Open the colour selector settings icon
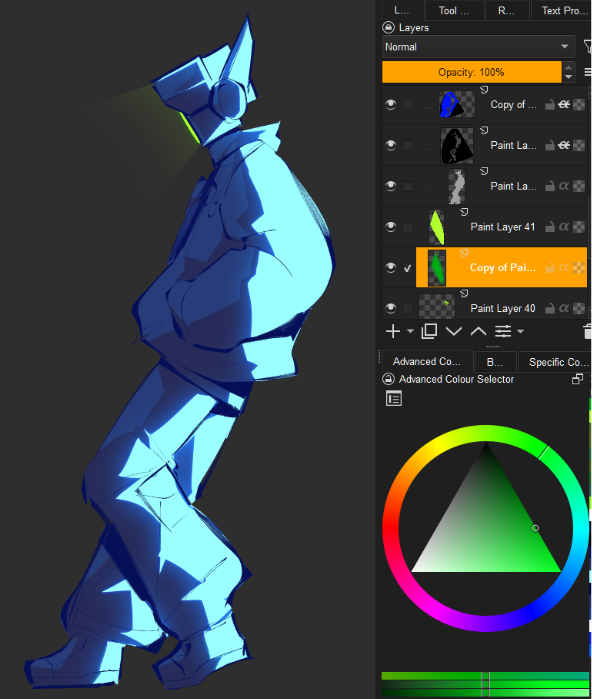The width and height of the screenshot is (592, 699). tap(394, 399)
